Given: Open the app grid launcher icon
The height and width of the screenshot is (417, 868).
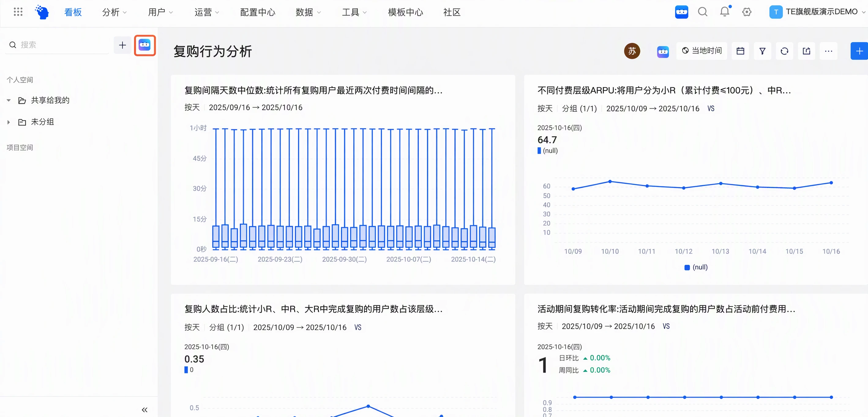Looking at the screenshot, I should 18,12.
